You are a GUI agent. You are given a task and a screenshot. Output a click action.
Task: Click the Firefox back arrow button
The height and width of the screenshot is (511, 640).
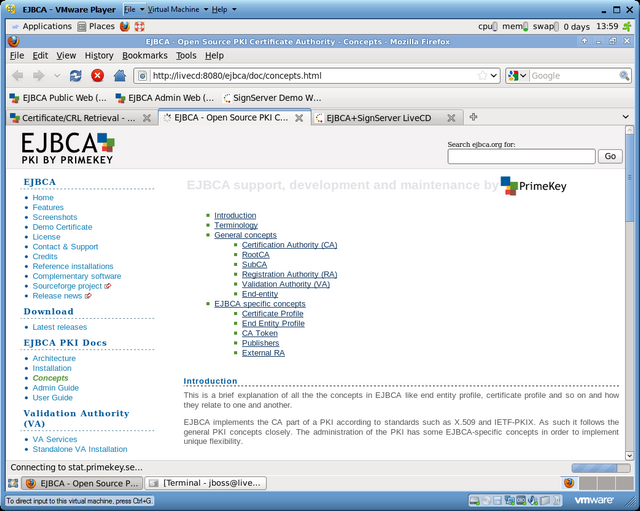coord(18,76)
